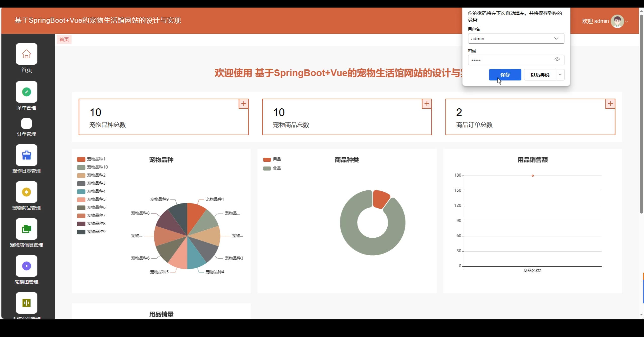The width and height of the screenshot is (644, 337).
Task: Open chevron menu next to avatar
Action: 627,21
